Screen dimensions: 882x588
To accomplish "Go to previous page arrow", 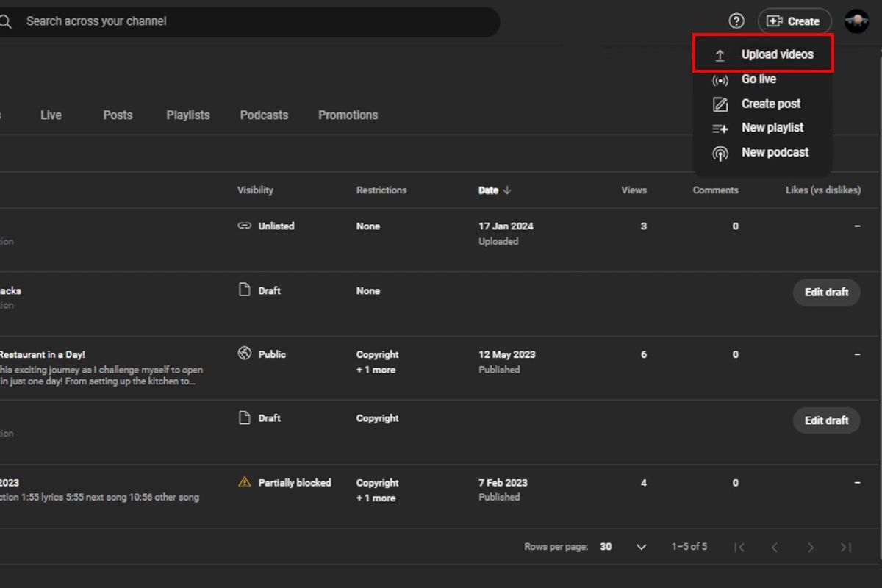I will coord(774,547).
